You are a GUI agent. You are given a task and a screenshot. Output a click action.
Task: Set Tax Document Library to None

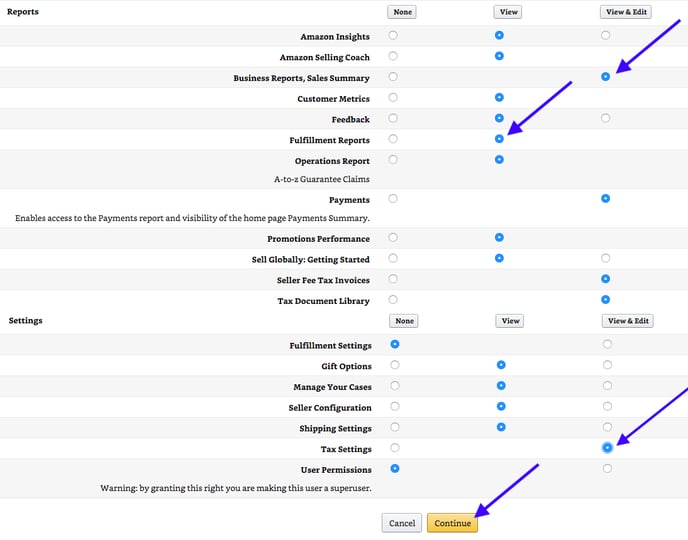click(x=393, y=300)
